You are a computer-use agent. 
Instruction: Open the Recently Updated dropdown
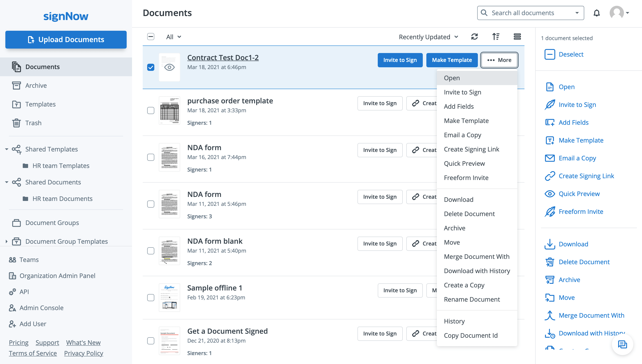coord(428,37)
